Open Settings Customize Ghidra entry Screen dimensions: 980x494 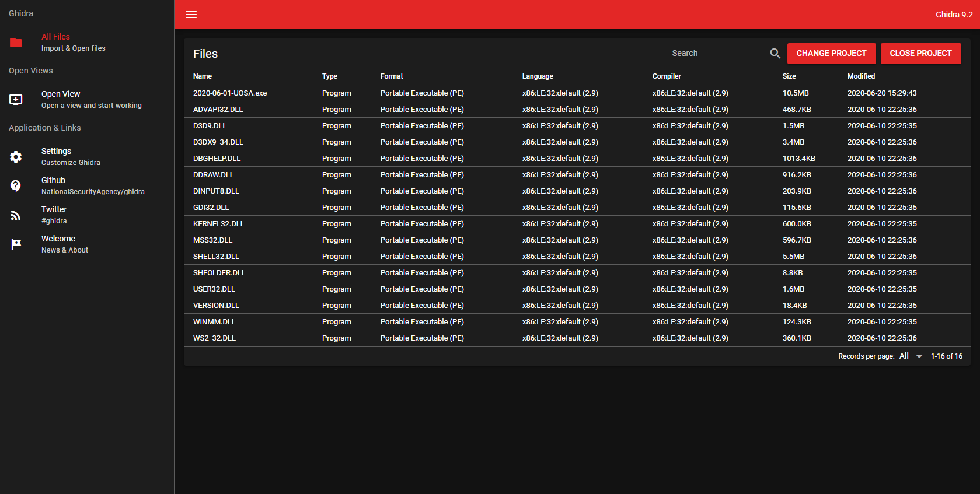point(87,157)
